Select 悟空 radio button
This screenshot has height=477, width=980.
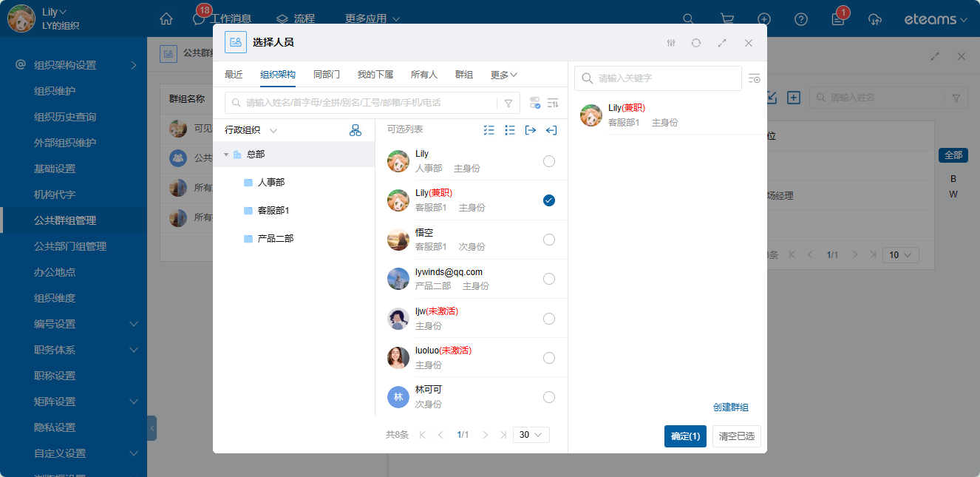pyautogui.click(x=549, y=240)
